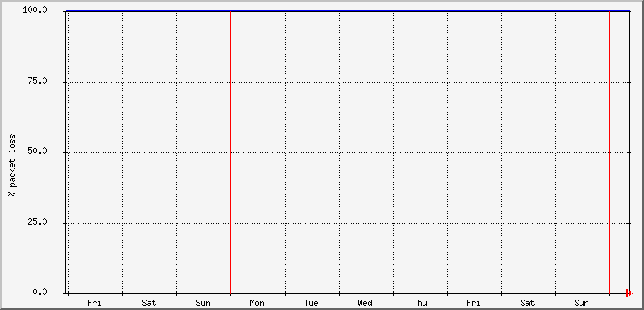Click the "Wed" day label
Viewport: 644px width, 310px height.
click(365, 304)
